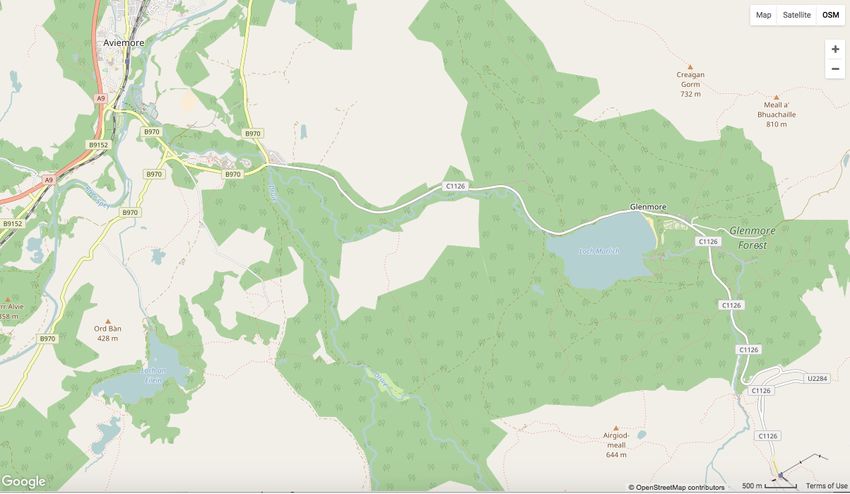Zoom out with the minus button
Image resolution: width=850 pixels, height=494 pixels.
coord(835,69)
